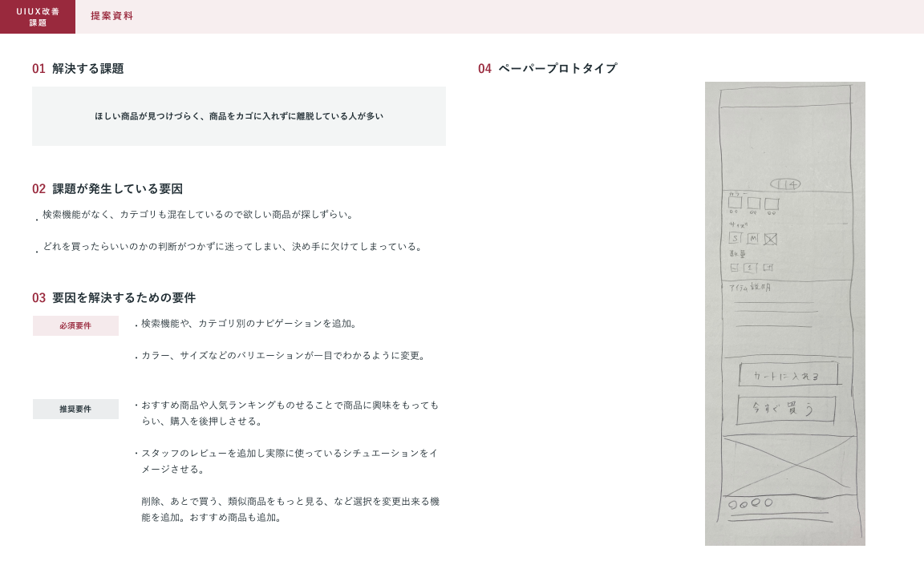Click the 推奨要件 label

pos(75,410)
